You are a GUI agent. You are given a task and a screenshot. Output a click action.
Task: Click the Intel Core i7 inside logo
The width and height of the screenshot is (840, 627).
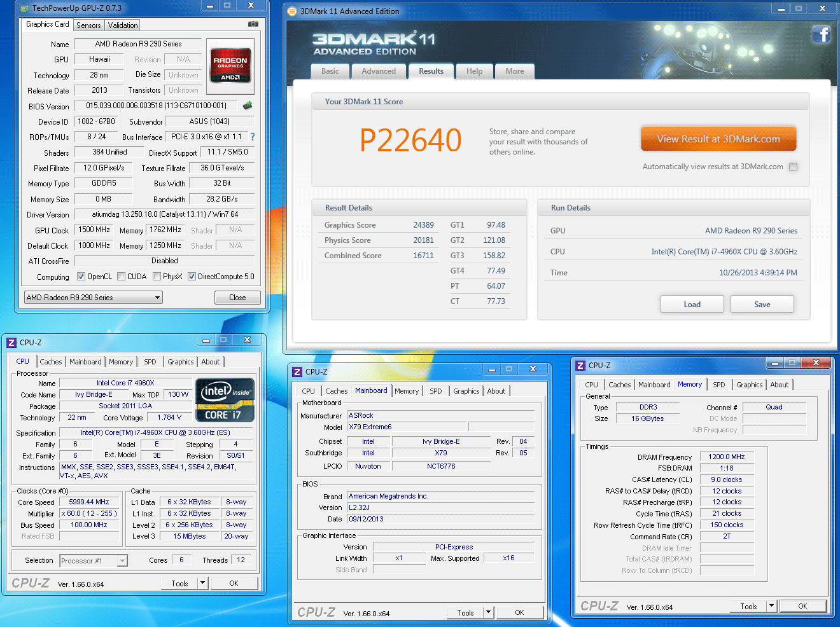pos(225,400)
